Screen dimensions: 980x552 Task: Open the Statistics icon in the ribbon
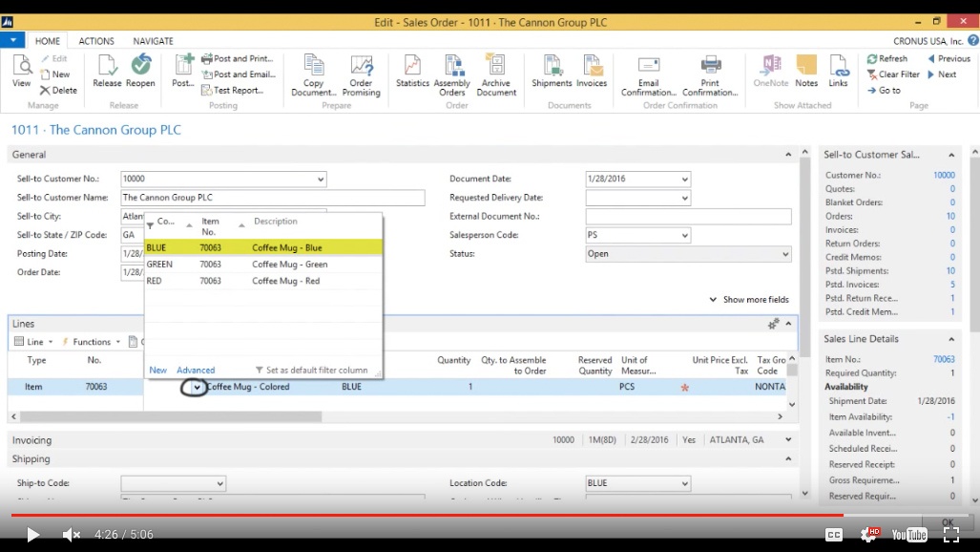click(412, 72)
